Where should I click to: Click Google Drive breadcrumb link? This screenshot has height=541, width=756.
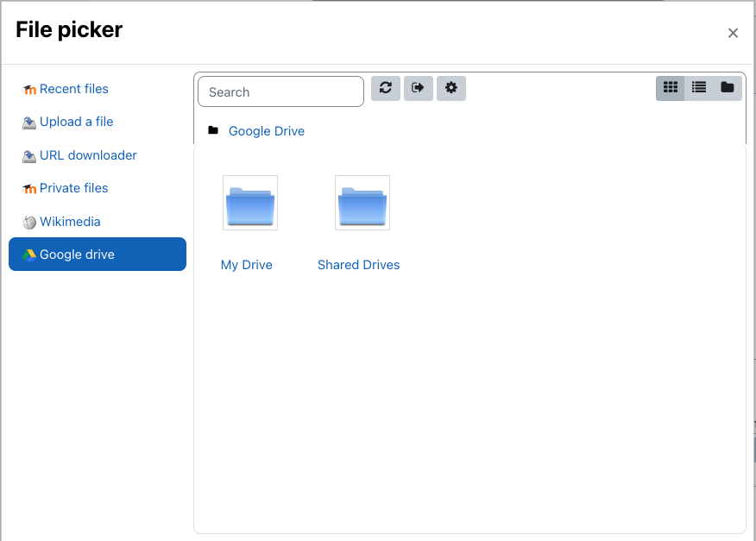267,131
